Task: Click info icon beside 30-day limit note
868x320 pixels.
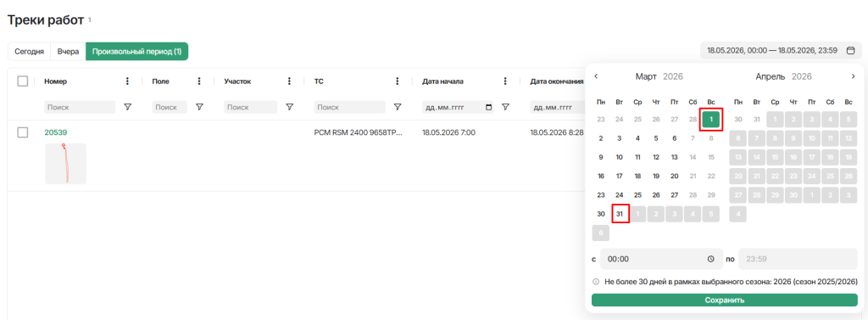Action: pos(596,282)
